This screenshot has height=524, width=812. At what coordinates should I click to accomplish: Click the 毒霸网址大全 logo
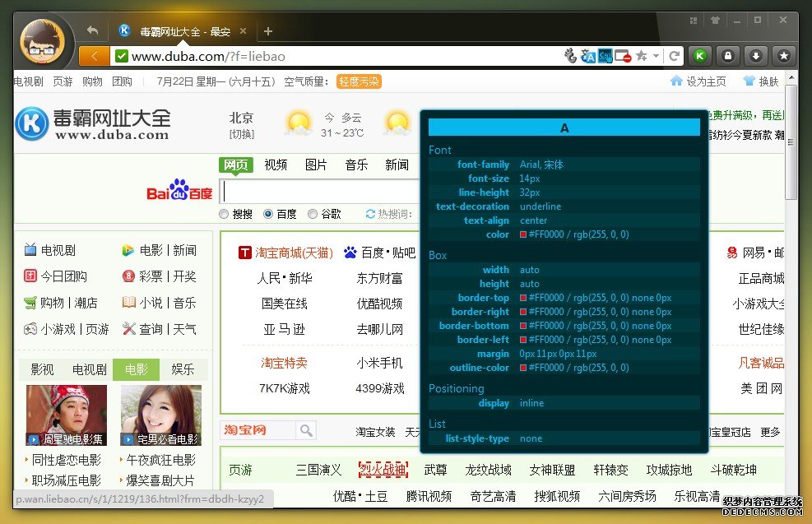pos(93,123)
